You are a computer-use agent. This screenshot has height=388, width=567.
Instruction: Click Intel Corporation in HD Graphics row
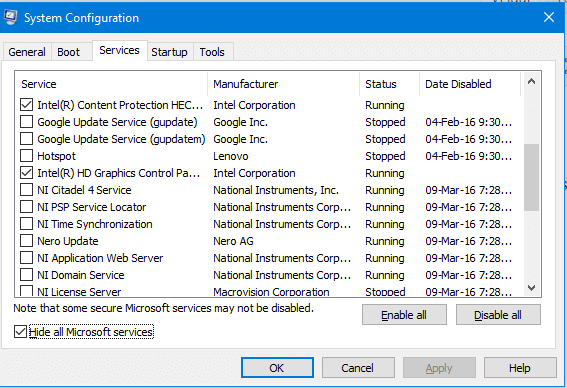tap(254, 173)
